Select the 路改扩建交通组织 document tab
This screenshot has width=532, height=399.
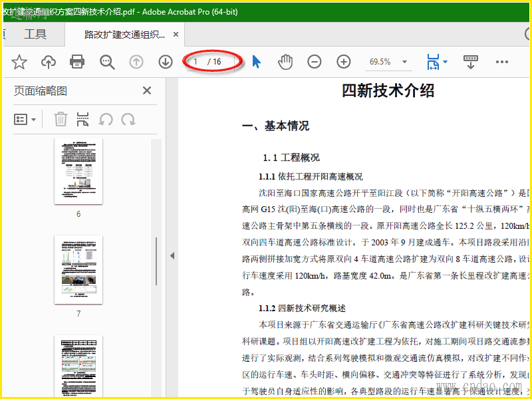(x=124, y=35)
